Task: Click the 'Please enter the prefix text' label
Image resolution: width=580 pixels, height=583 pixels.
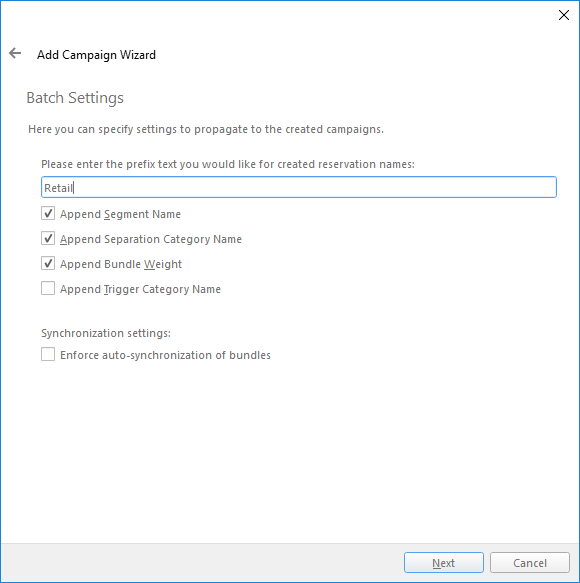Action: (x=228, y=164)
